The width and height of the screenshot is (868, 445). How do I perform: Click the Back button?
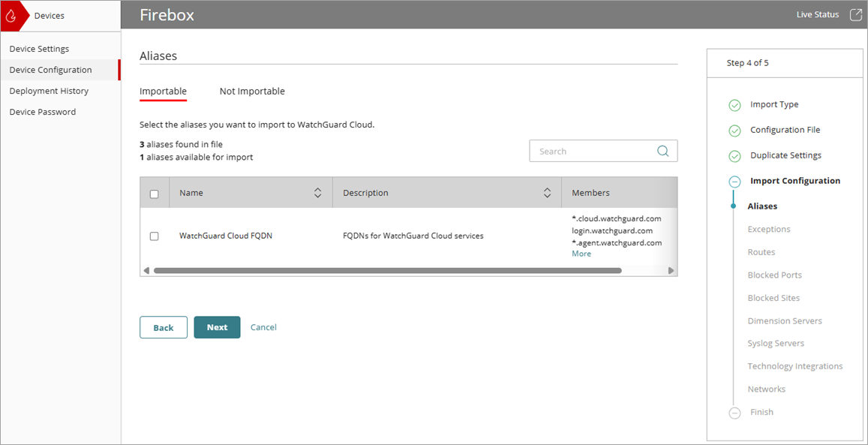coord(164,327)
